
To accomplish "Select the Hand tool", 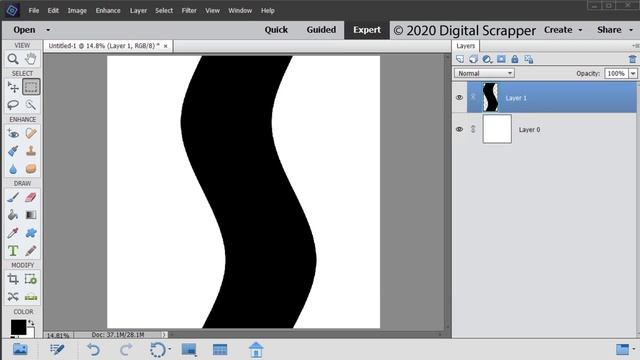I will [31, 59].
